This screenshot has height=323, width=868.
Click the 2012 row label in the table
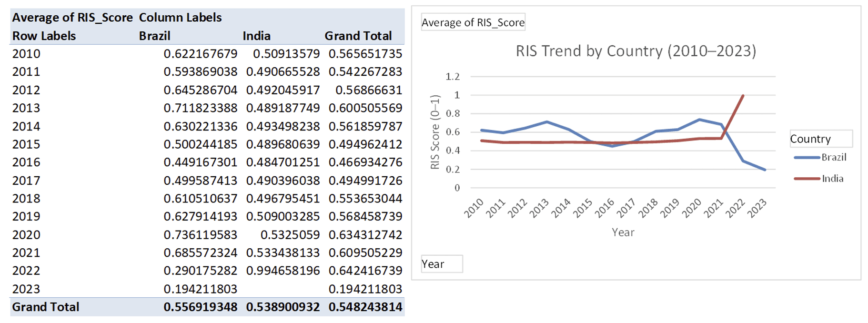click(26, 90)
